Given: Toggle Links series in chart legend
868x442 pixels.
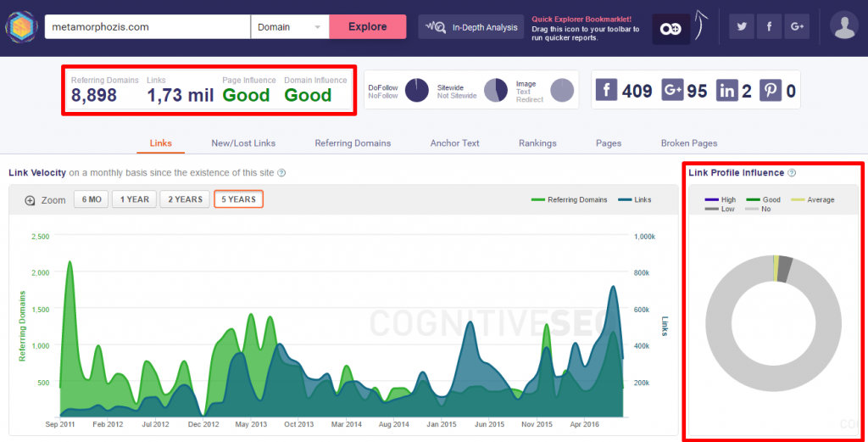Looking at the screenshot, I should 635,200.
